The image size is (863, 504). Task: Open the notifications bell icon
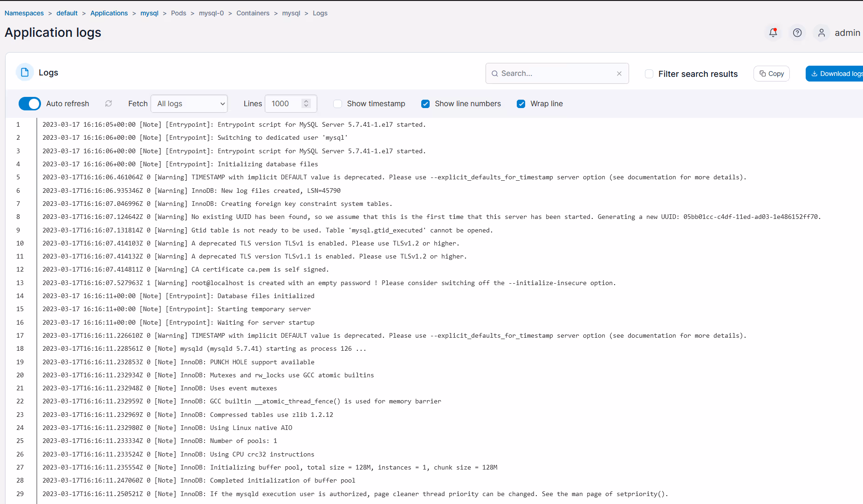tap(773, 33)
